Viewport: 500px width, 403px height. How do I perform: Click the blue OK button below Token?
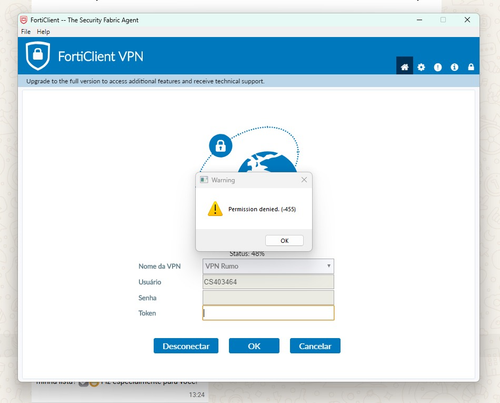[x=254, y=346]
